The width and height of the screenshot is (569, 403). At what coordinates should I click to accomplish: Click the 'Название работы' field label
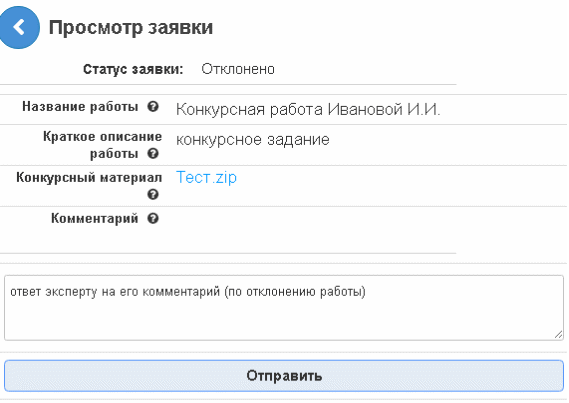click(x=80, y=107)
